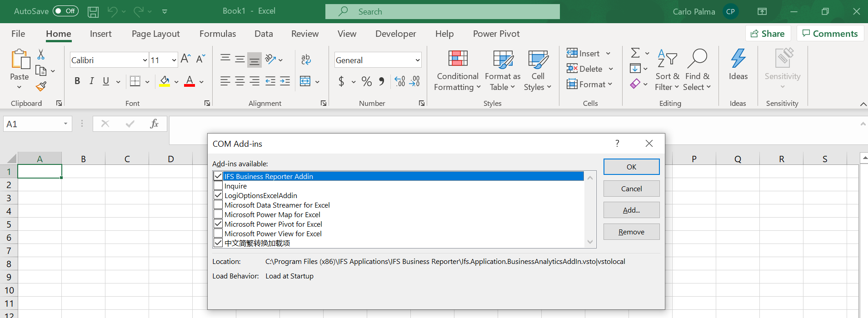Click the Add... button
Screen dimensions: 868x318
(x=631, y=210)
